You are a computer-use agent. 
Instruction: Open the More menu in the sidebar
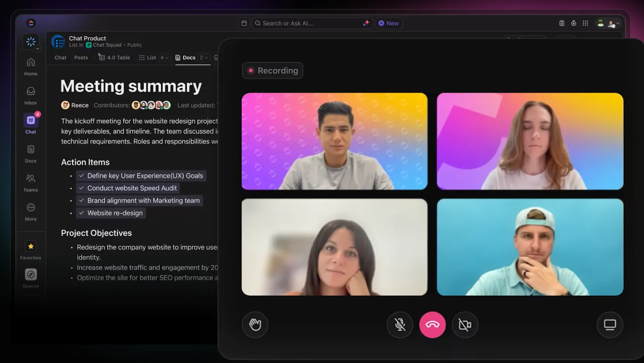pos(31,212)
